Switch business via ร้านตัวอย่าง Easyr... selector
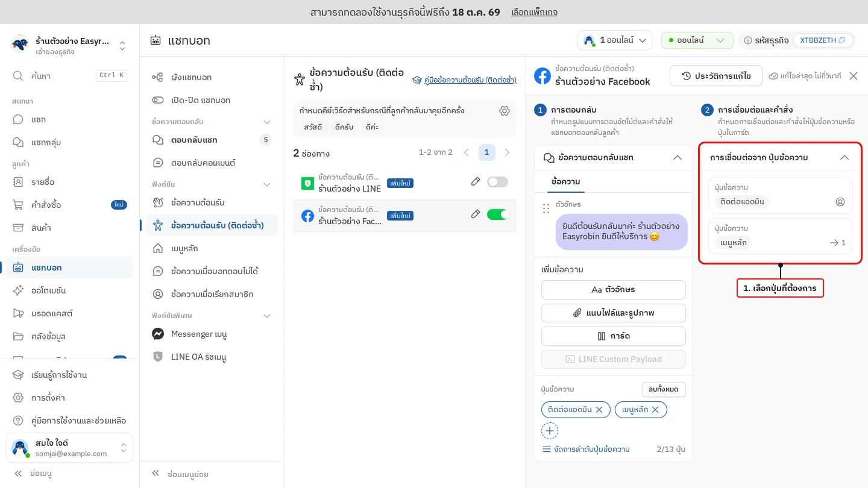The height and width of the screenshot is (488, 868). (x=69, y=45)
